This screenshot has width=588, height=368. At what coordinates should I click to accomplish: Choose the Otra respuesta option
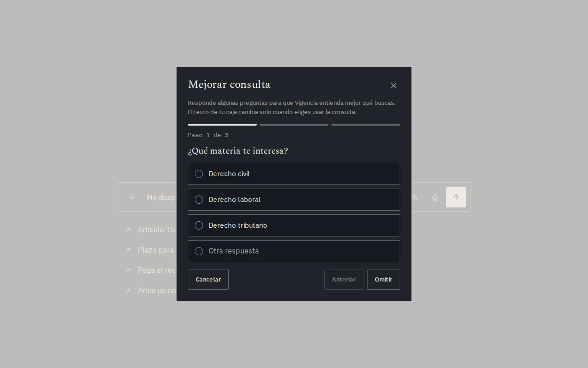point(294,251)
